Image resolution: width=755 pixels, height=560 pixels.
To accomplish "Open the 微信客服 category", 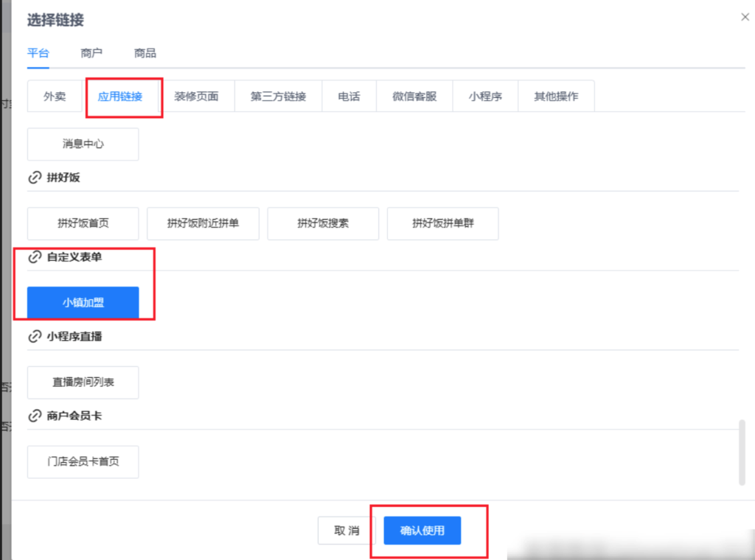I will point(414,96).
